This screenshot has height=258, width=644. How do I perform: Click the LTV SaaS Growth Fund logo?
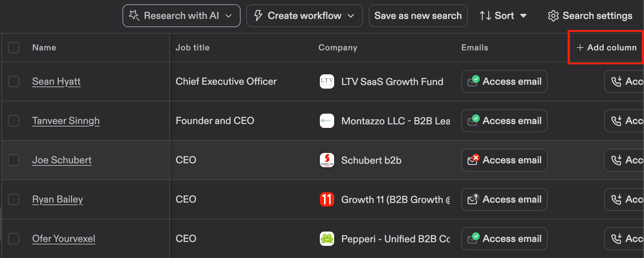[x=327, y=81]
